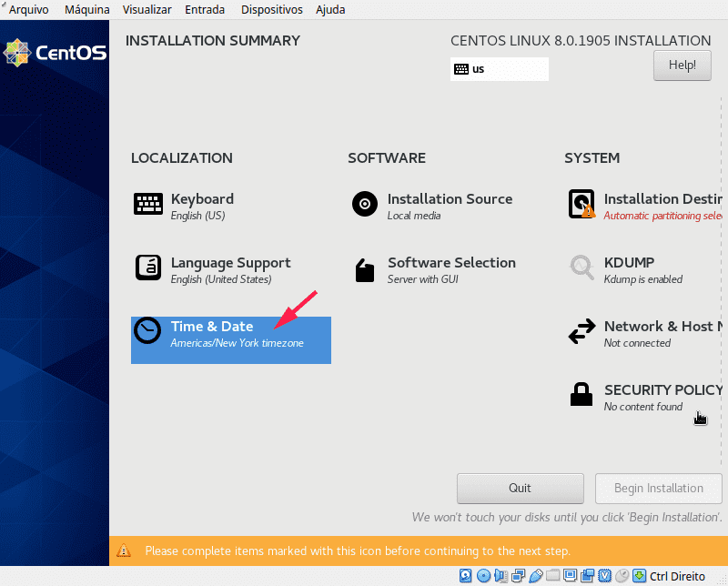Open the SECURITY POLICY settings
The width and height of the screenshot is (728, 586).
coord(645,397)
